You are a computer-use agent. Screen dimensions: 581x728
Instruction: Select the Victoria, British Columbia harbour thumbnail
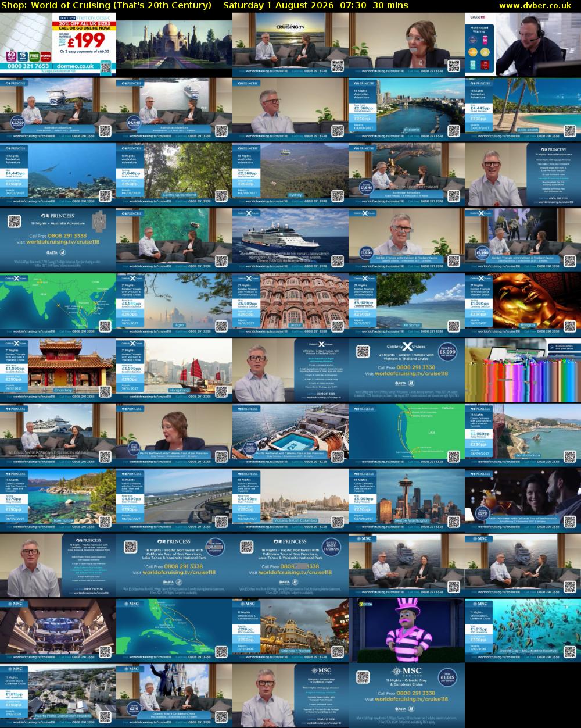(290, 499)
